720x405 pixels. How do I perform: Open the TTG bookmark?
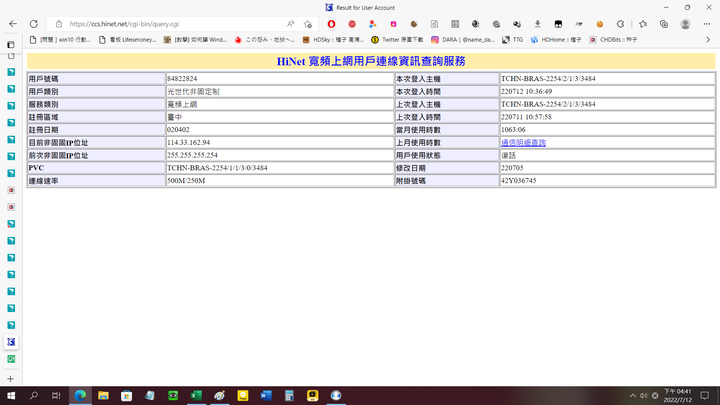click(x=512, y=40)
